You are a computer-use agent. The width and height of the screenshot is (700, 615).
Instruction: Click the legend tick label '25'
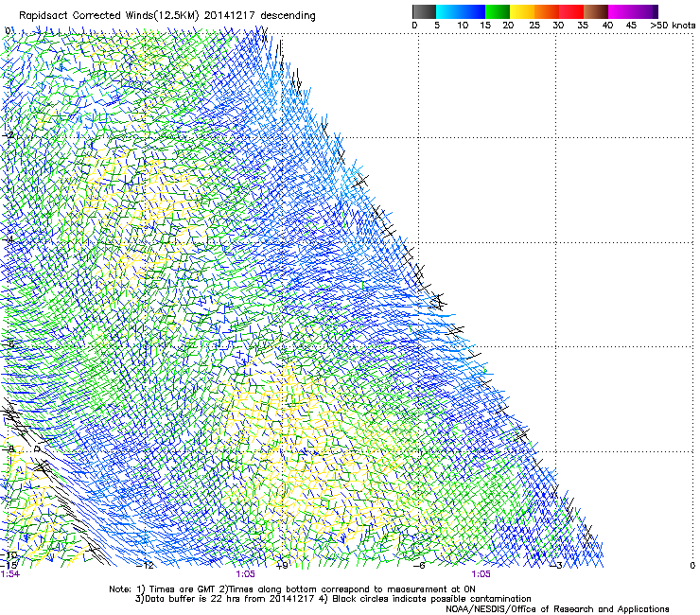(x=534, y=26)
